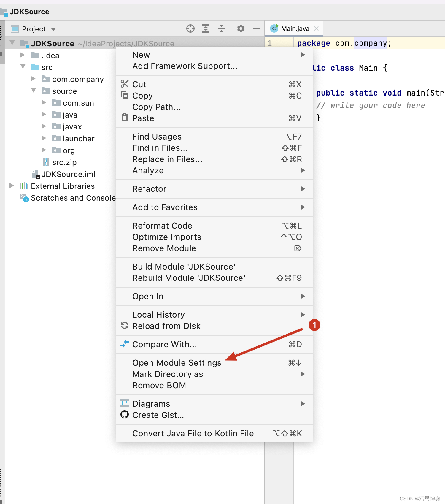The height and width of the screenshot is (504, 445).
Task: Click the Reload from Disk refresh icon
Action: coord(125,326)
